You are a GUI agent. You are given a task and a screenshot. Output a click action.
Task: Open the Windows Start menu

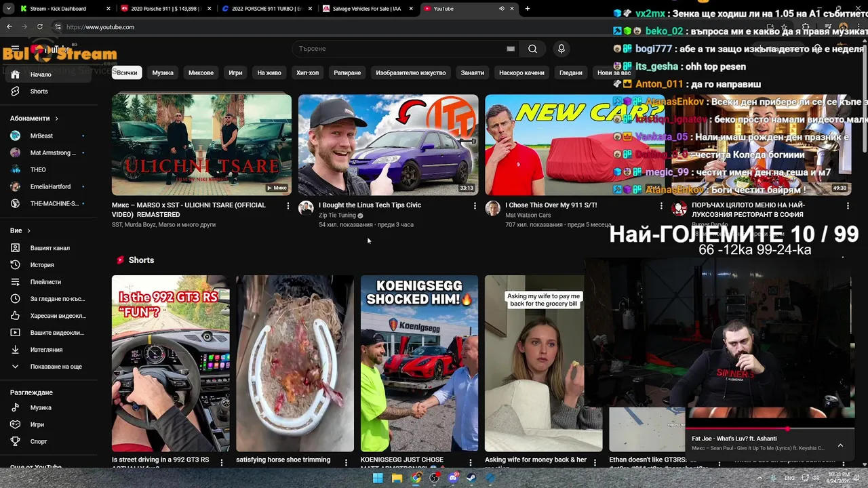[378, 478]
